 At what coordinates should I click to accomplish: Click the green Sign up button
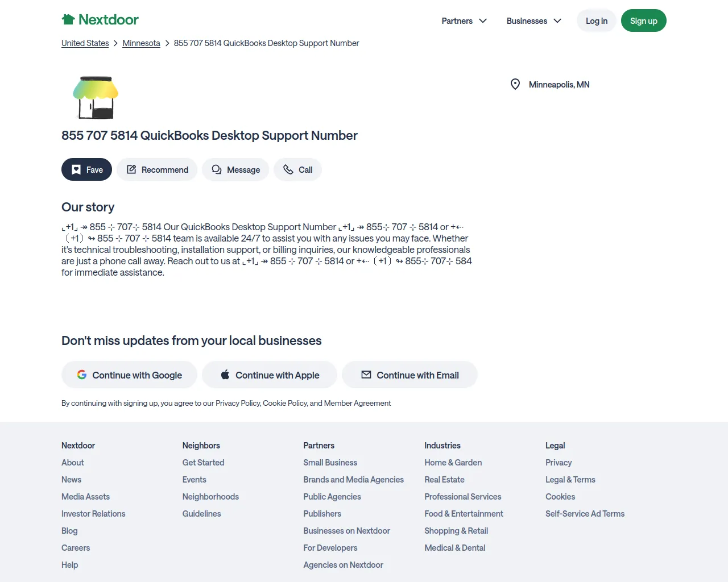(x=644, y=20)
